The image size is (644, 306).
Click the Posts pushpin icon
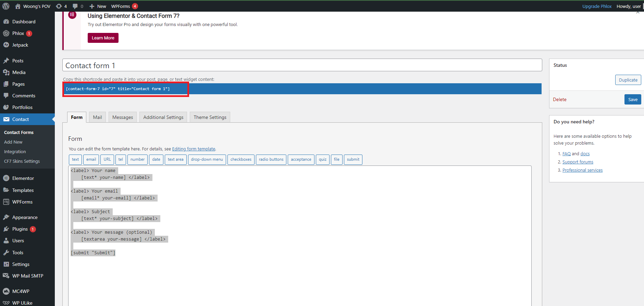[x=6, y=61]
